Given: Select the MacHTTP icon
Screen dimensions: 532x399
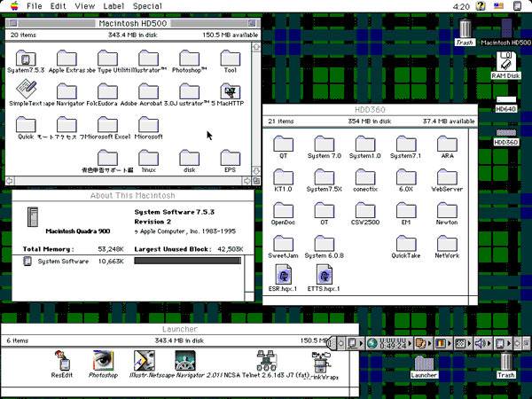Looking at the screenshot, I should [230, 91].
